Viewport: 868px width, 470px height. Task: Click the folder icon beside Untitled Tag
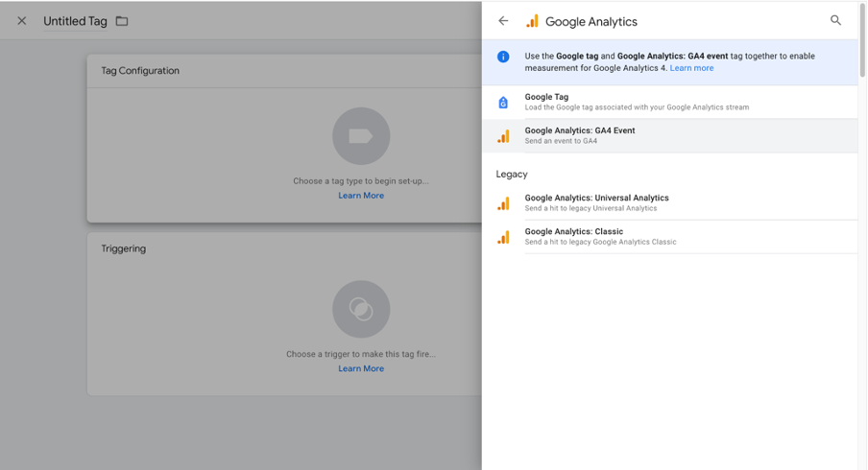pyautogui.click(x=122, y=21)
